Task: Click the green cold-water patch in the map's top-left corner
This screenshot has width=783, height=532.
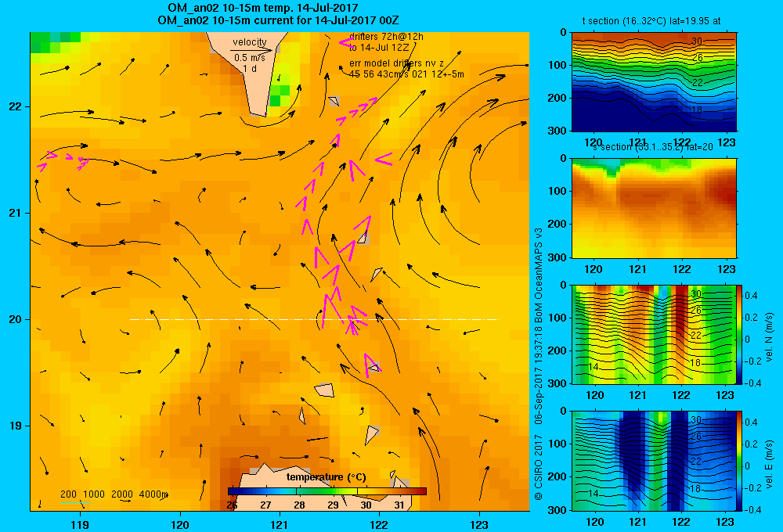Action: [52, 42]
